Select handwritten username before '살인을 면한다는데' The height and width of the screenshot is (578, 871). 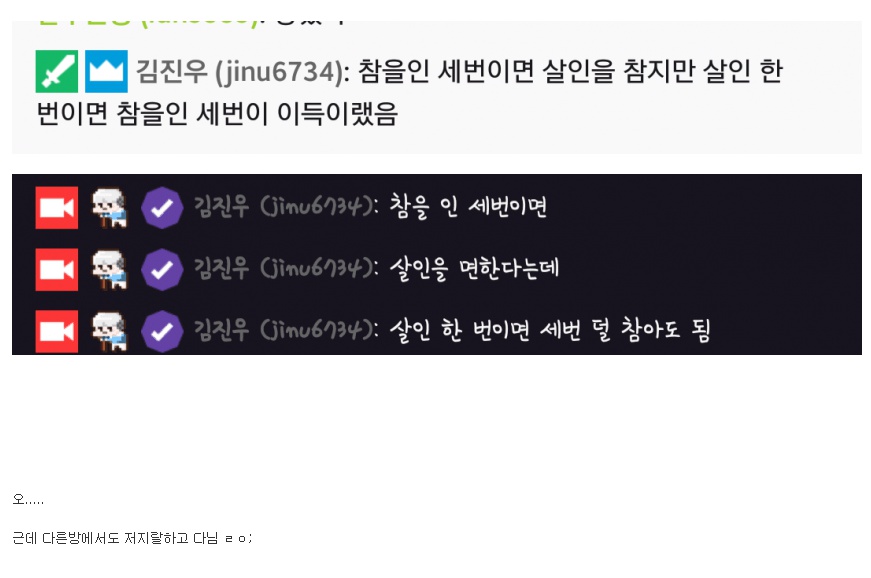pyautogui.click(x=286, y=269)
